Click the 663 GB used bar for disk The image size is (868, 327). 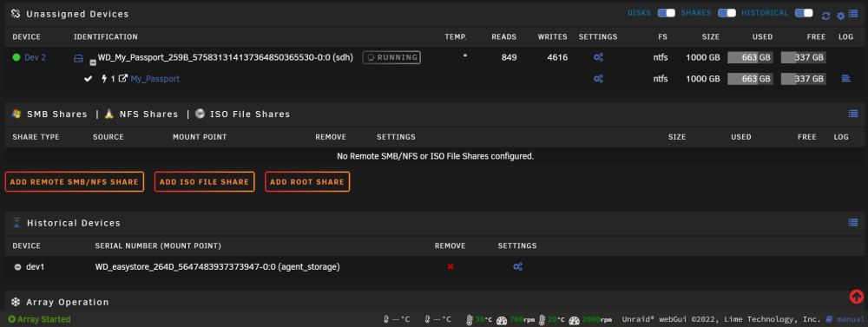[x=750, y=57]
